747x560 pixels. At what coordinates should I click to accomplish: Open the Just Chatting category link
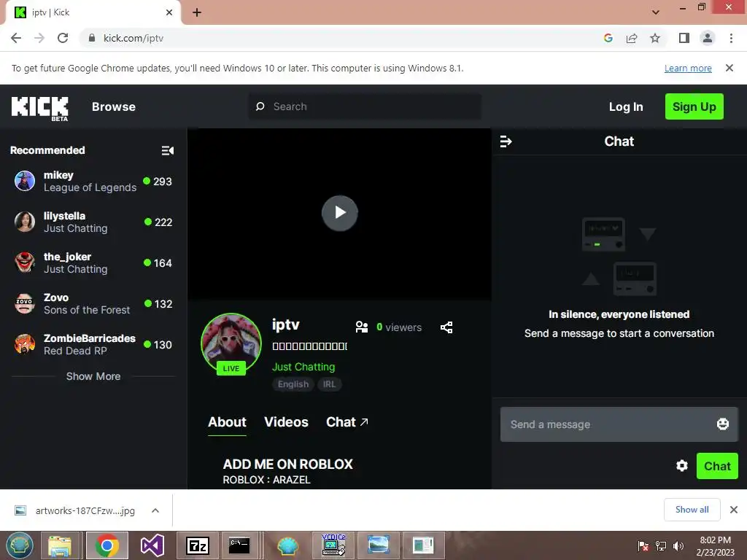click(303, 367)
